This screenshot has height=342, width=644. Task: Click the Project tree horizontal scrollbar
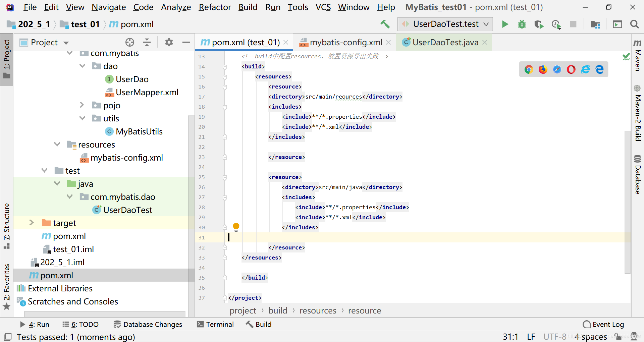105,314
